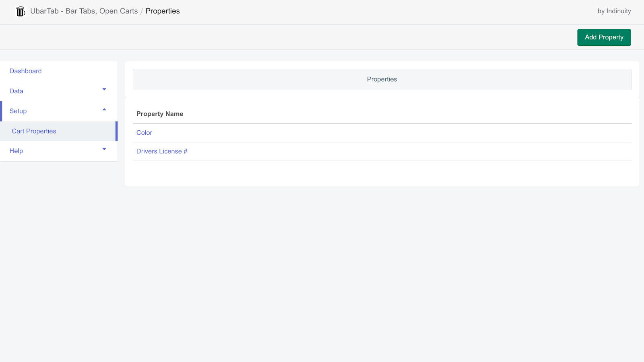Select Data in the sidebar navigation
The image size is (644, 362).
[16, 91]
